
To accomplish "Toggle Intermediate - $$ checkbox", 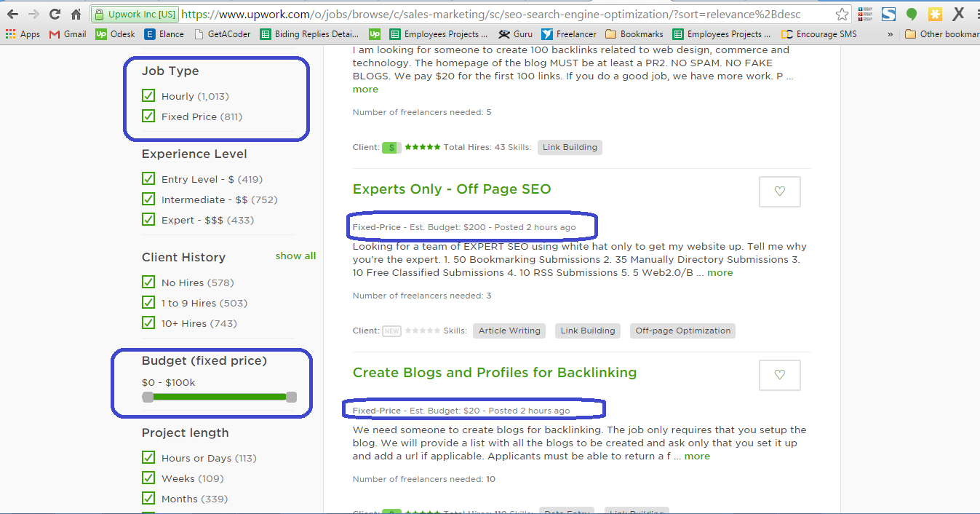I will tap(148, 199).
